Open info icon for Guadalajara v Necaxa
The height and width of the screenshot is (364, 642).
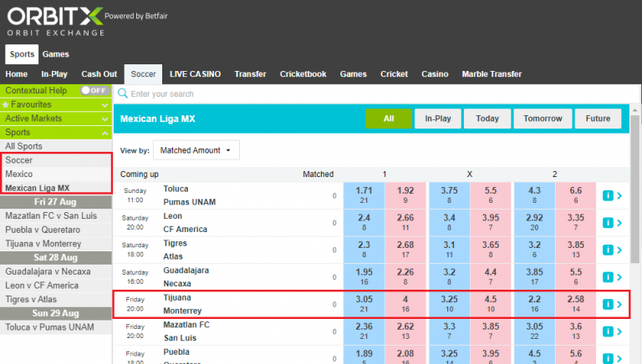click(608, 277)
